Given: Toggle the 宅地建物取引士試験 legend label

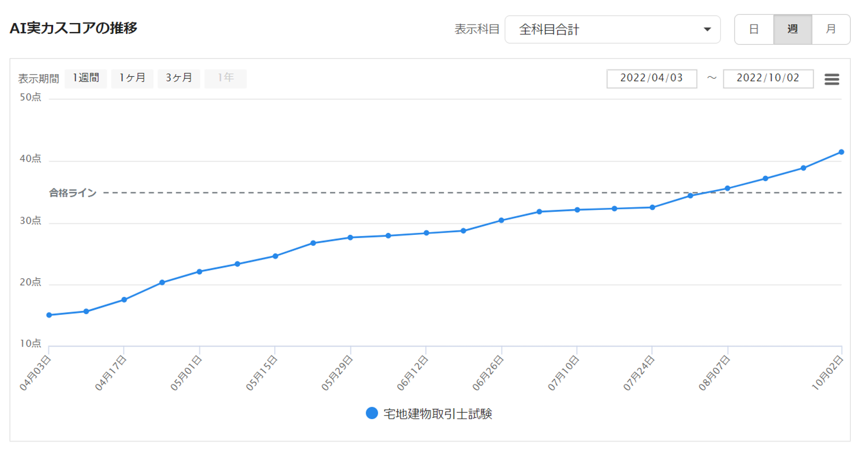Looking at the screenshot, I should coord(438,414).
